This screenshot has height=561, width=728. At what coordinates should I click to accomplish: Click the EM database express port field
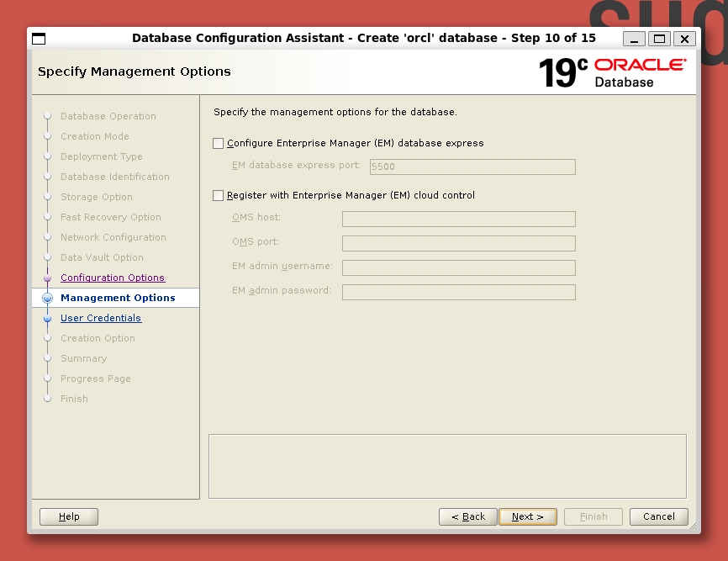(472, 167)
